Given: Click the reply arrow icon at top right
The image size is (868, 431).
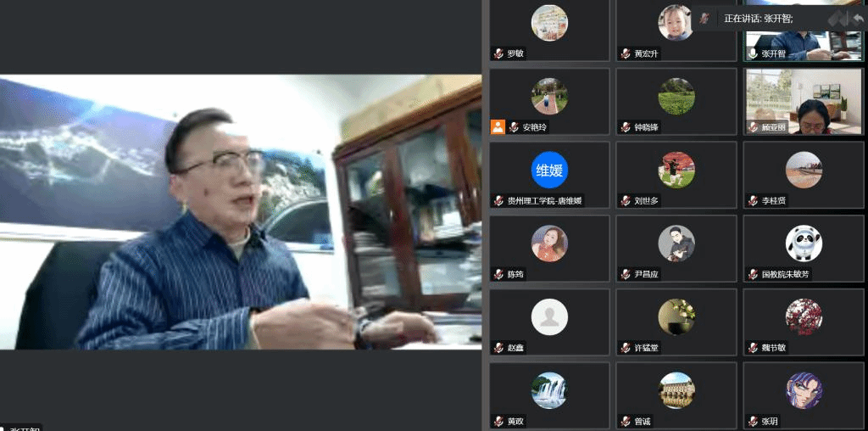Looking at the screenshot, I should coord(857,18).
